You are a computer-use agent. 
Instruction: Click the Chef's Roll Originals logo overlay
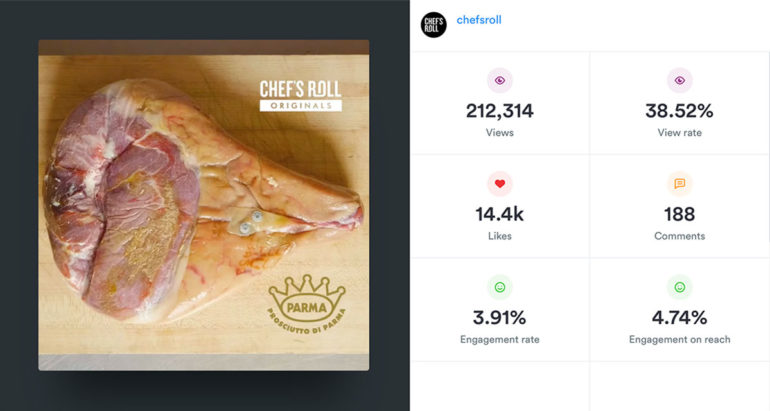(x=301, y=96)
